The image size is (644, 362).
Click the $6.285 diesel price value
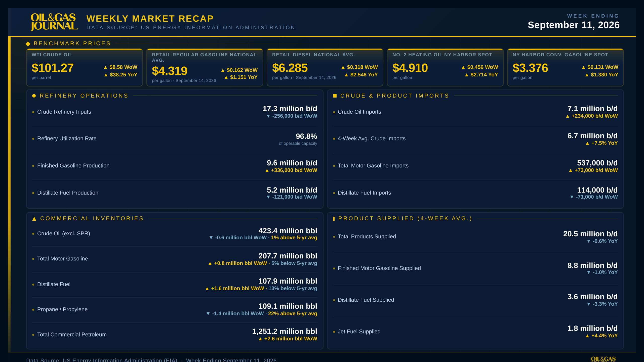290,68
